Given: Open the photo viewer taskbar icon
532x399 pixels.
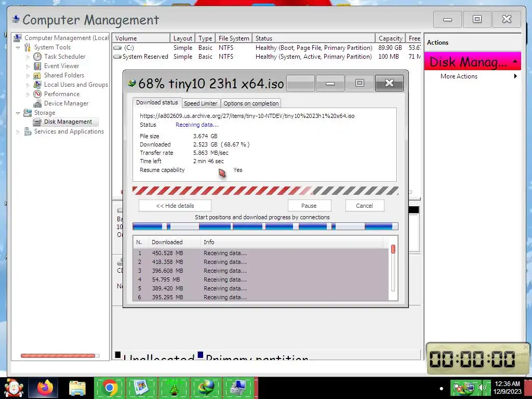Looking at the screenshot, I should coord(141,388).
